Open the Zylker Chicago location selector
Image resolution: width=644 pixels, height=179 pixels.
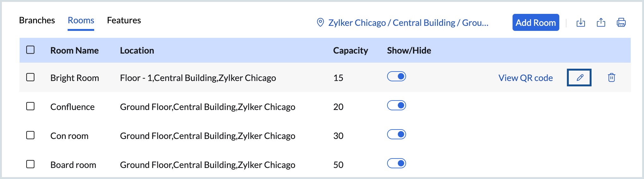(408, 23)
